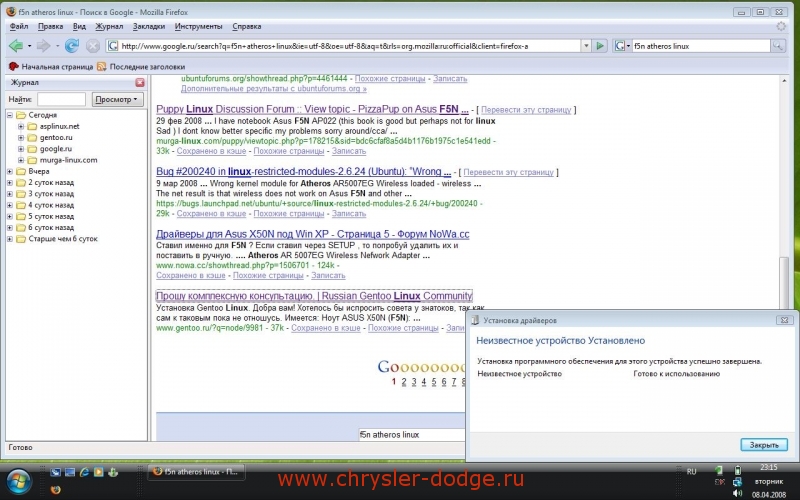
Task: Expand the Старше чем 6 суток folder
Action: (10, 239)
